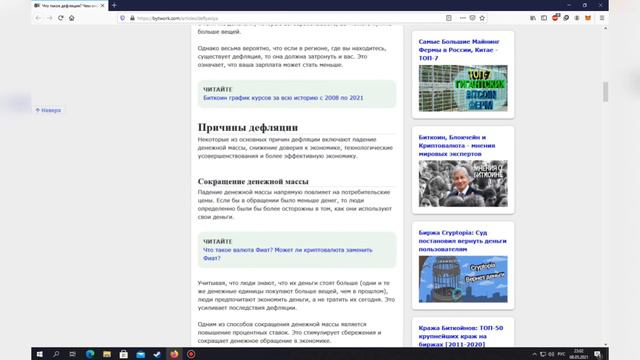
Task: Open Task View on the taskbar
Action: tap(72, 354)
